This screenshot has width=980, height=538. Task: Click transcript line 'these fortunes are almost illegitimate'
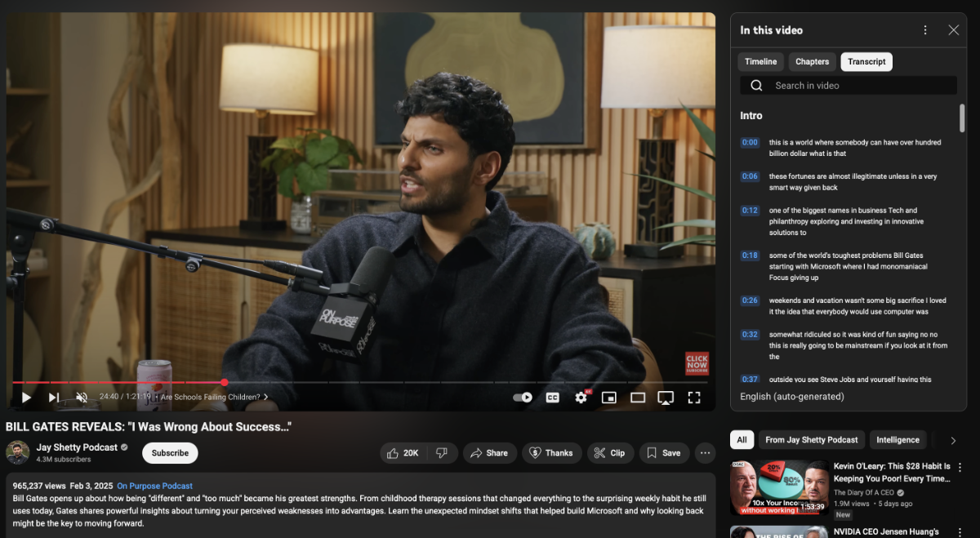point(853,182)
